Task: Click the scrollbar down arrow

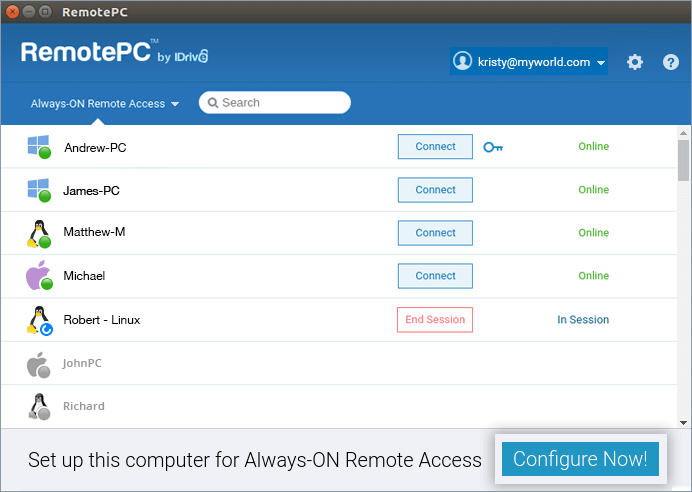Action: tap(683, 423)
